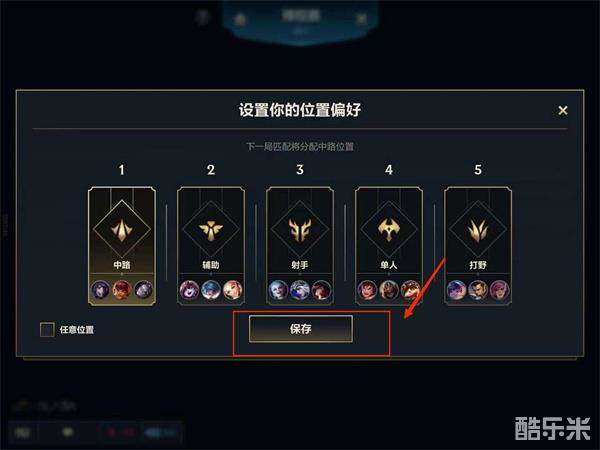This screenshot has width=600, height=450.
Task: Click last champion portrait under 射手
Action: tap(321, 290)
